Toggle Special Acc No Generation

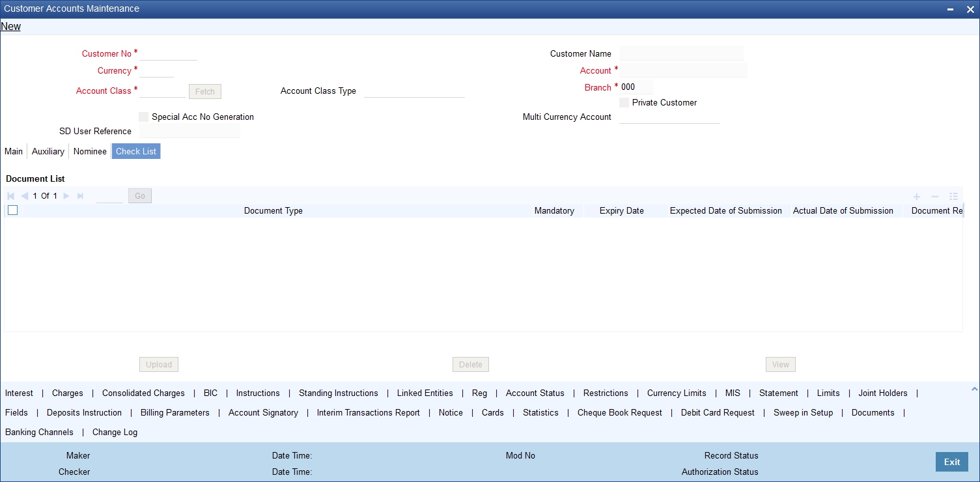tap(143, 117)
